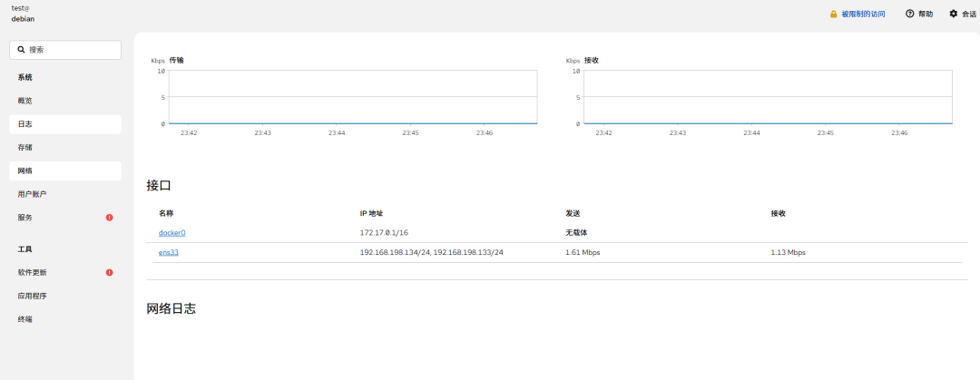Click inside the 接收 receive graph

coord(768,97)
